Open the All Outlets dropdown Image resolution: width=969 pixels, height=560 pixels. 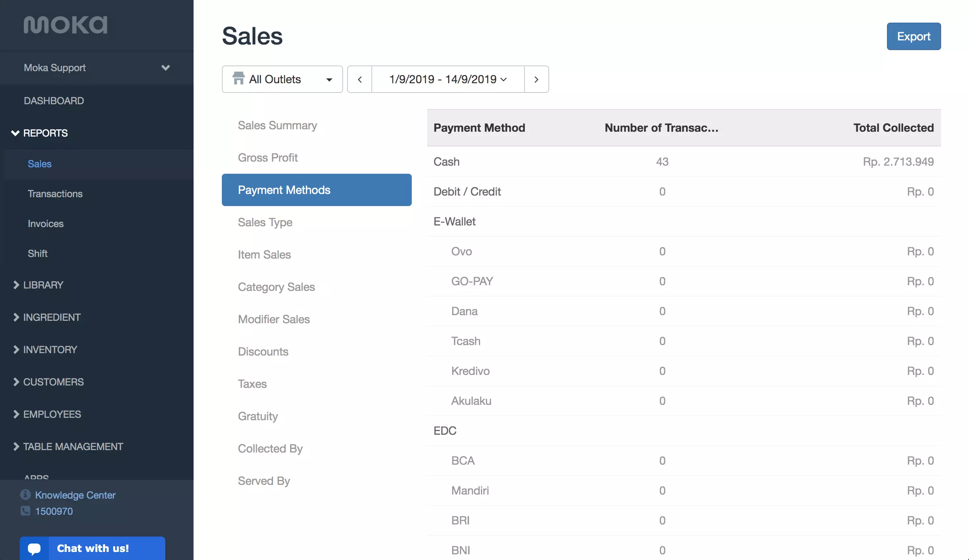(282, 79)
